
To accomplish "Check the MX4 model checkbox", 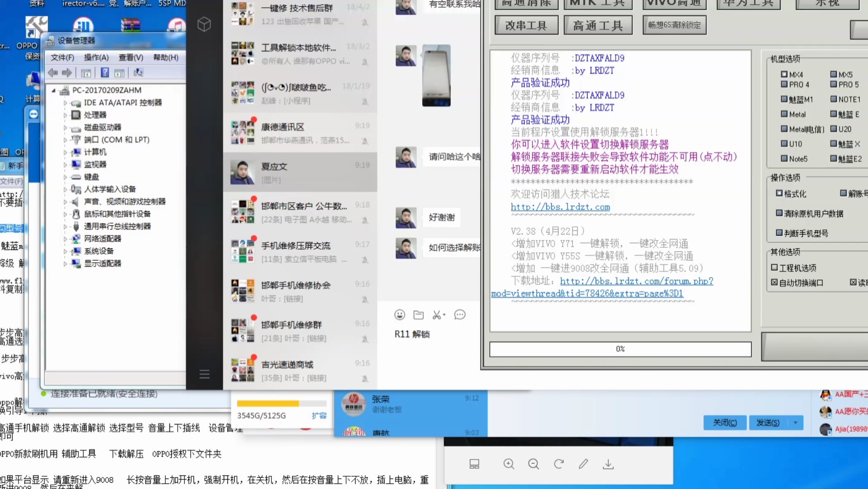I will [784, 74].
